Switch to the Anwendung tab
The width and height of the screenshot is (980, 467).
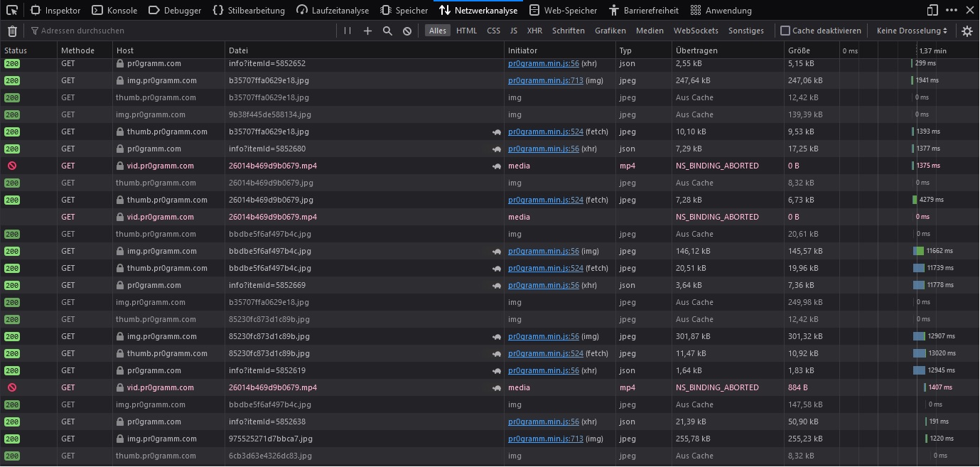click(721, 10)
